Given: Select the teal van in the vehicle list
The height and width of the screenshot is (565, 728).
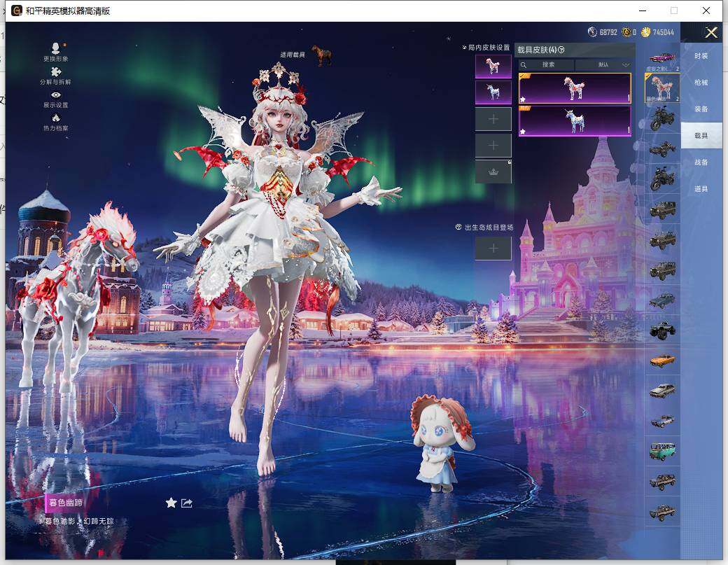Looking at the screenshot, I should [x=662, y=451].
